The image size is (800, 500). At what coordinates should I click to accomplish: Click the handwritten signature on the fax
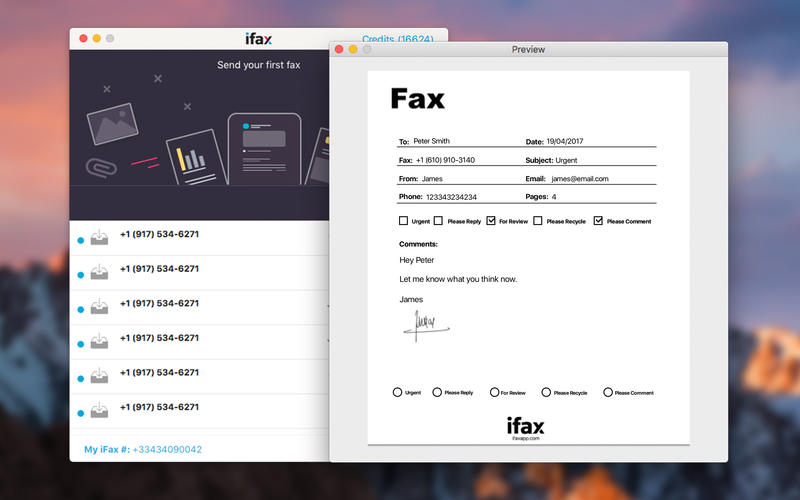tap(427, 326)
